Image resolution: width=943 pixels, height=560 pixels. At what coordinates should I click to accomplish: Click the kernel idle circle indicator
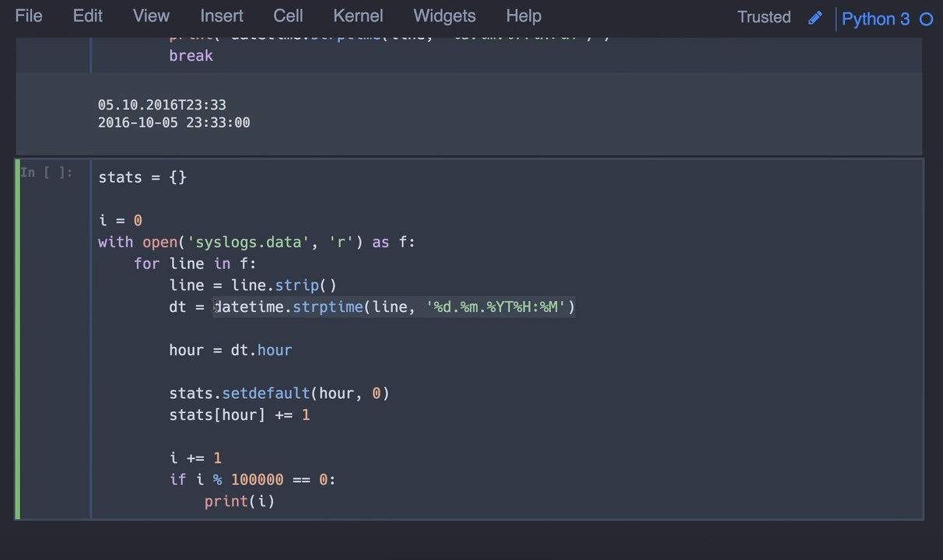click(926, 19)
